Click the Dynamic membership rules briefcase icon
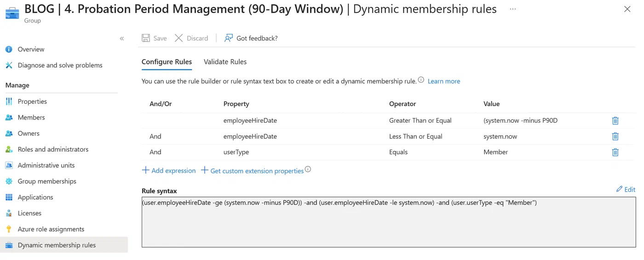This screenshot has width=644, height=260. click(x=9, y=245)
